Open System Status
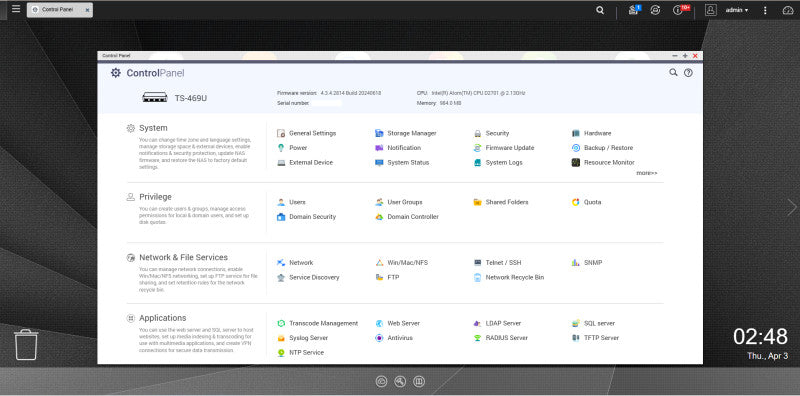 402,163
